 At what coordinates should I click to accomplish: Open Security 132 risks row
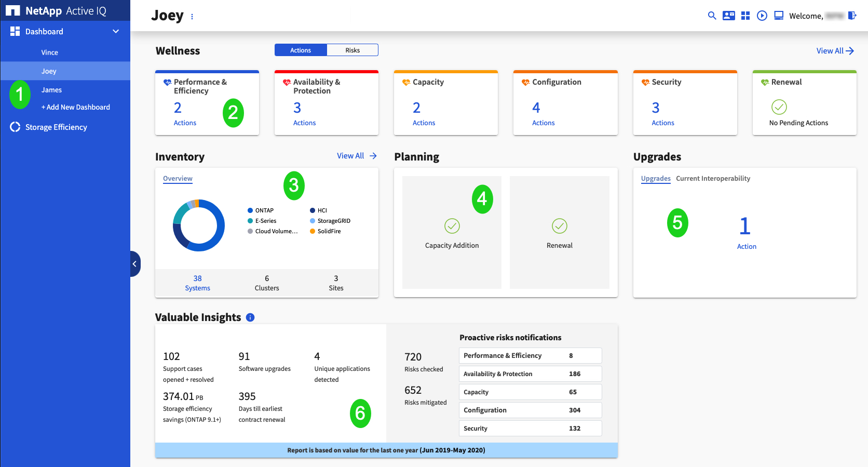[531, 428]
